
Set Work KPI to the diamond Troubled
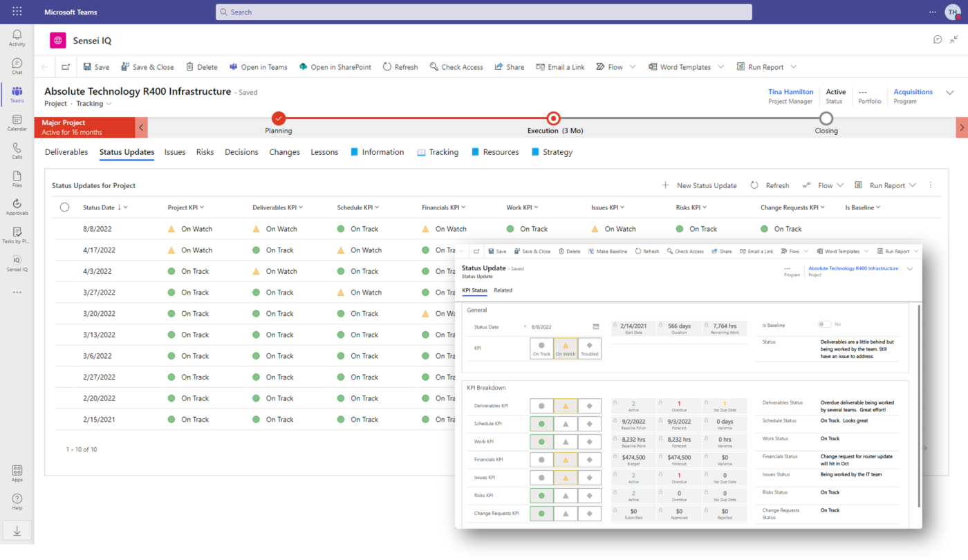click(x=589, y=442)
